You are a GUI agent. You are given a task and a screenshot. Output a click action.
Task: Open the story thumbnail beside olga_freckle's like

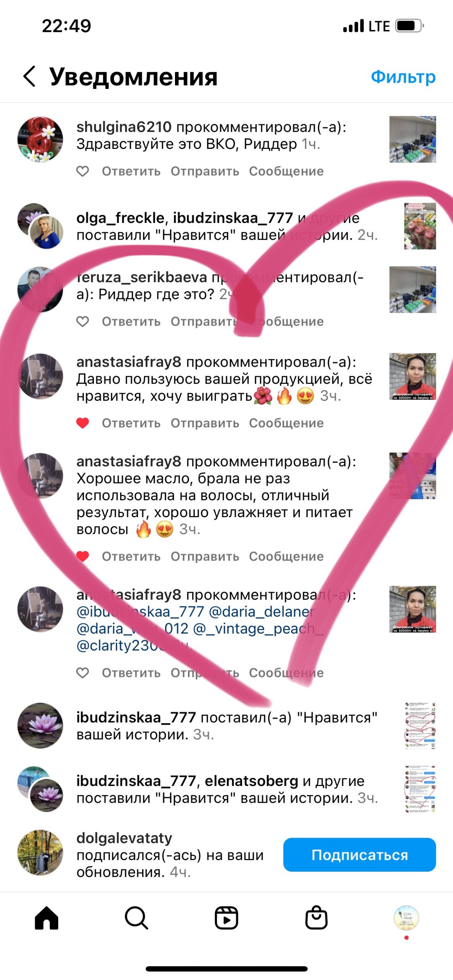[x=420, y=226]
